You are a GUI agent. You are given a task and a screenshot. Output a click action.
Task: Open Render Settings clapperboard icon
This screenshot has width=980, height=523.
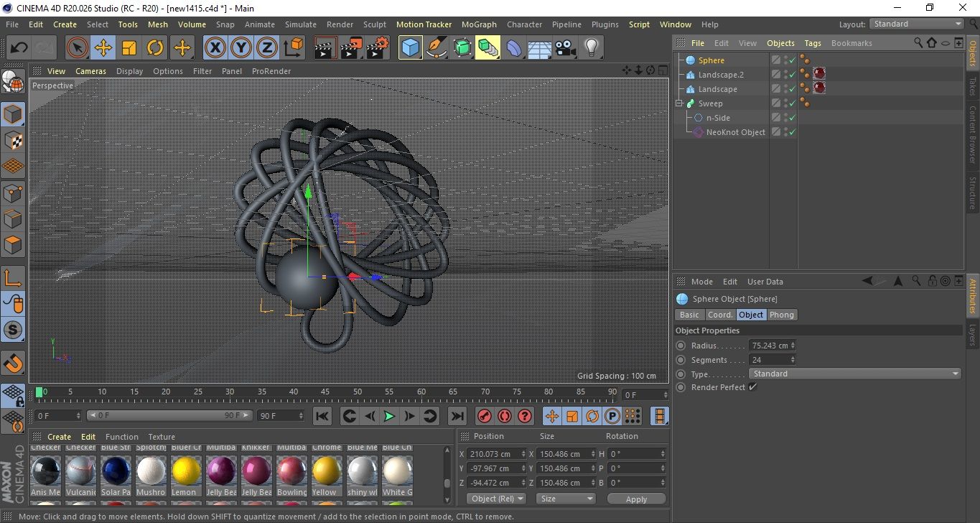[377, 48]
